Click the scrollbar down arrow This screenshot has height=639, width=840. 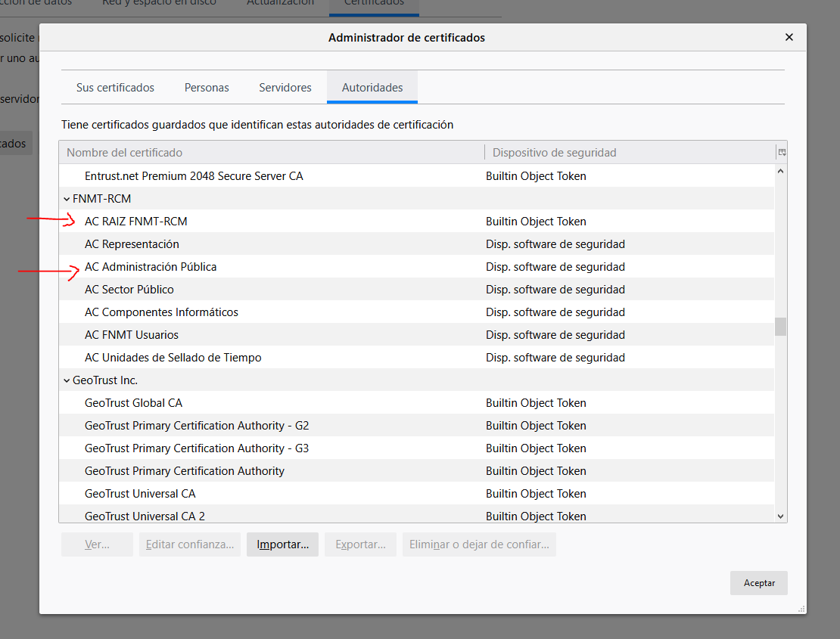pos(780,516)
